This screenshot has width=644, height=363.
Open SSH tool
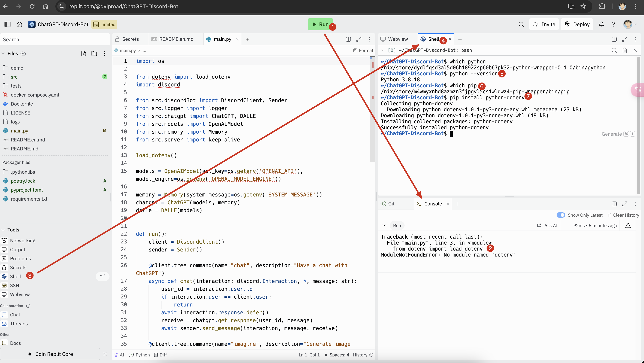[x=14, y=286]
